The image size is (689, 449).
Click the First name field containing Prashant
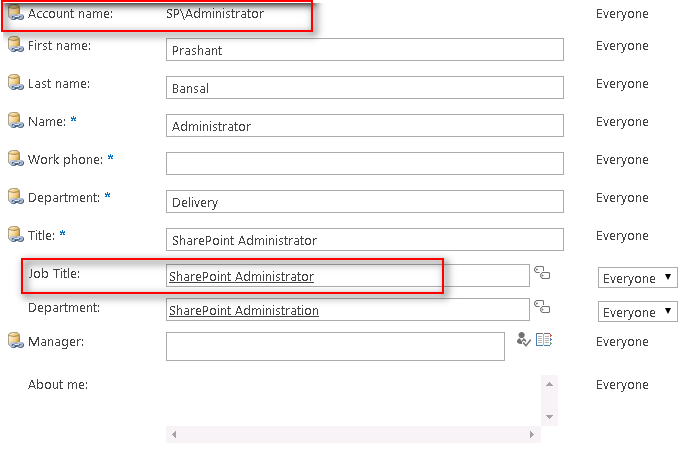click(364, 50)
